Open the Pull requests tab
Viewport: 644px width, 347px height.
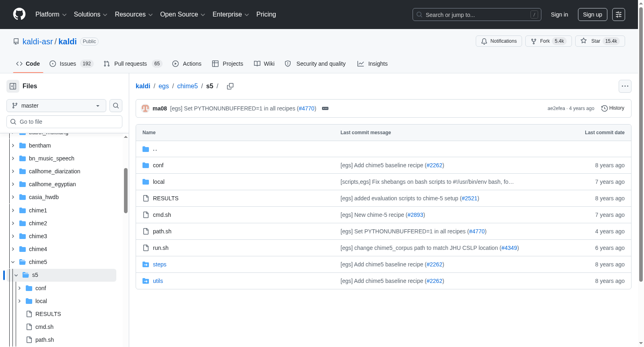132,64
